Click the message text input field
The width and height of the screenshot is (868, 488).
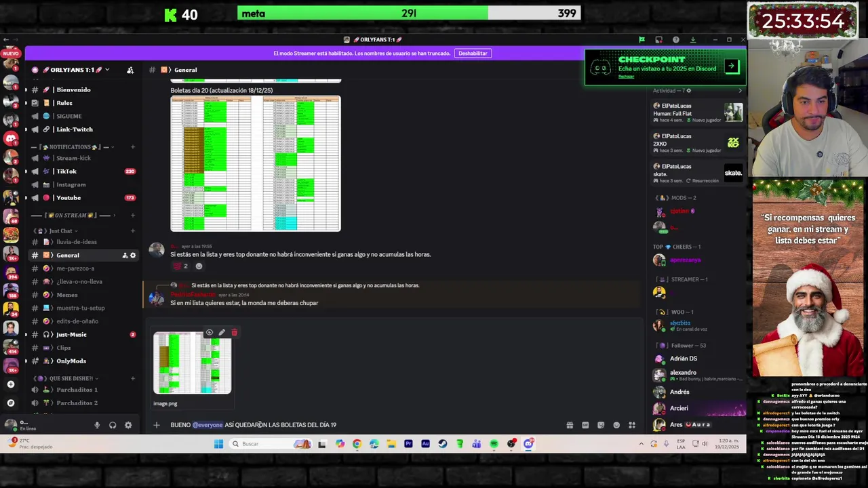click(366, 425)
